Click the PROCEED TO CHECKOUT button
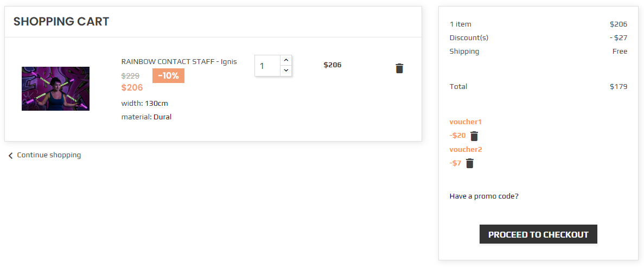The image size is (644, 268). click(538, 234)
